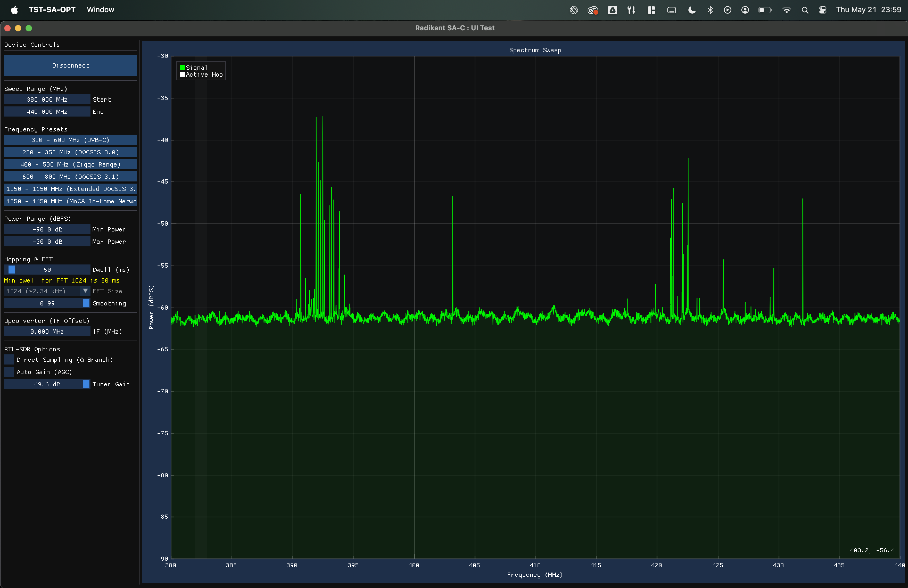Click the Power (dBFS) axis label
The image size is (908, 588).
point(151,307)
